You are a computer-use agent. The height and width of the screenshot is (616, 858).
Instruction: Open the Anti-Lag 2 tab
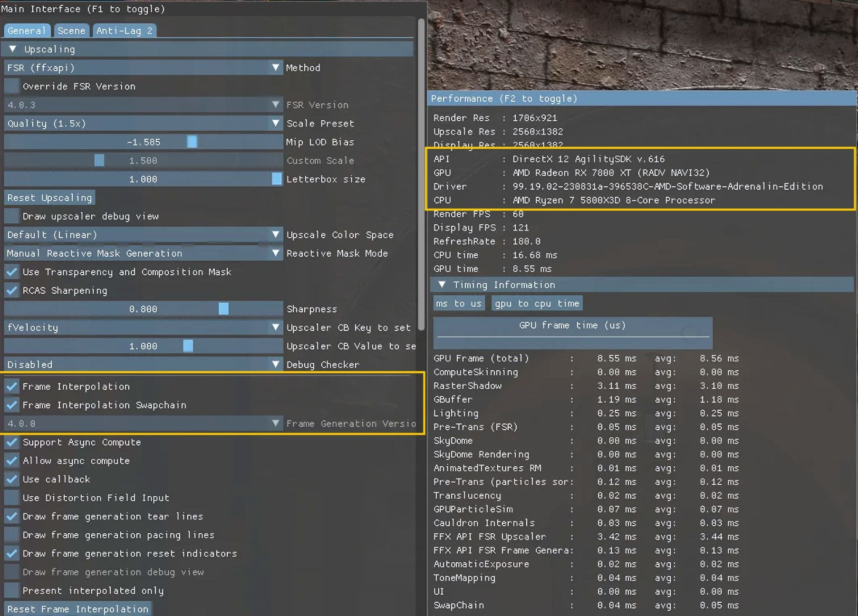pos(124,31)
